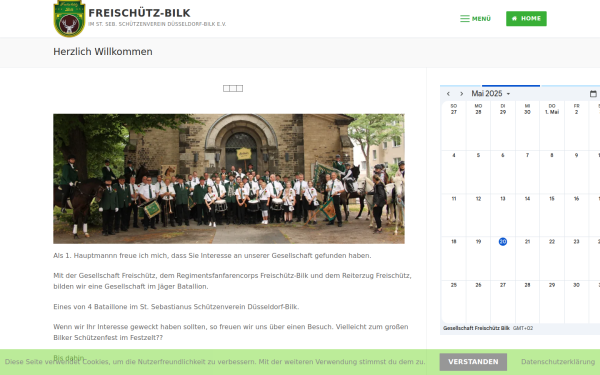Open the MENÜ hamburger menu

click(475, 19)
